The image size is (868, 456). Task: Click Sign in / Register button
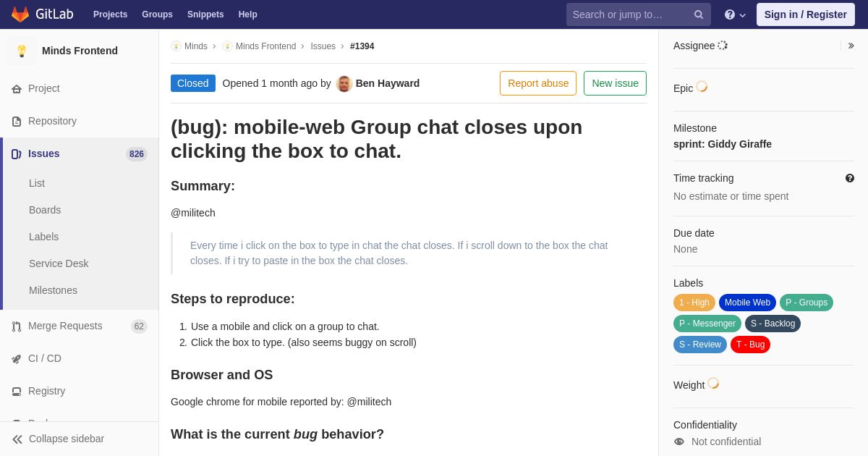[x=806, y=14]
